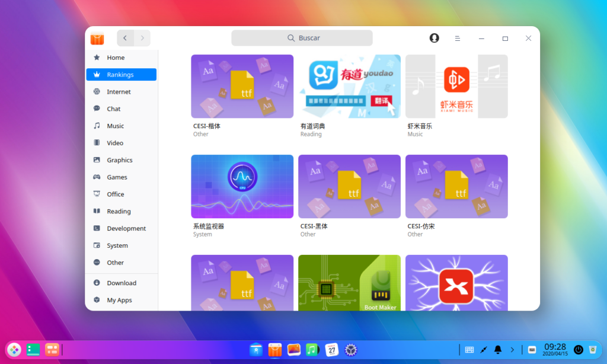Expand the tray with the arrow chevron
The height and width of the screenshot is (364, 607).
(512, 350)
